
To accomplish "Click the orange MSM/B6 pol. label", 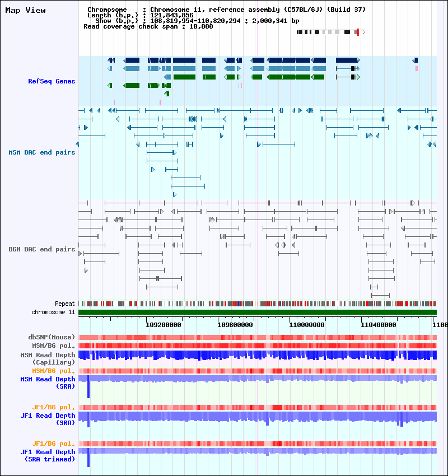I will (x=54, y=371).
